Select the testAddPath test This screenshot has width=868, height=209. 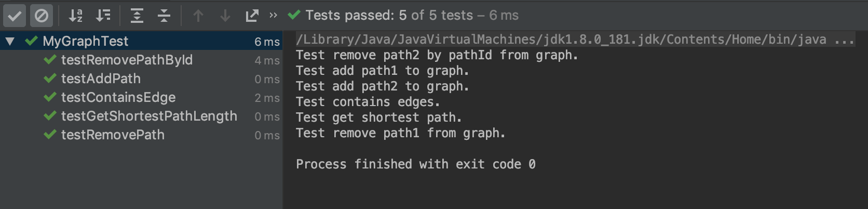coord(101,79)
